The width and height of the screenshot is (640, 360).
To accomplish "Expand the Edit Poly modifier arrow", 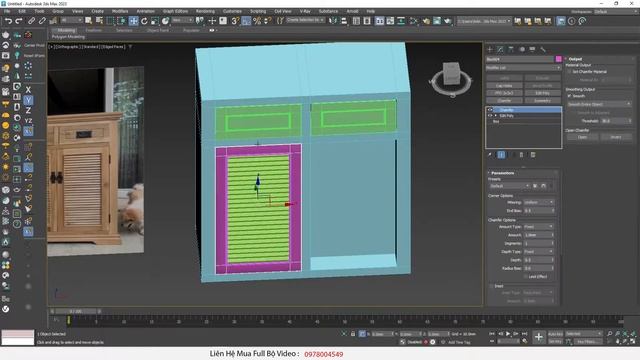I will coord(496,116).
